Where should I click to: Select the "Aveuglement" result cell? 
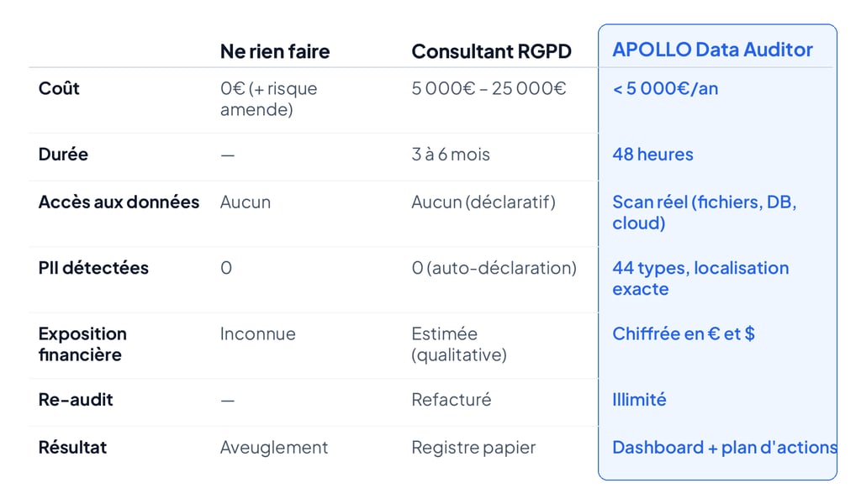(274, 448)
